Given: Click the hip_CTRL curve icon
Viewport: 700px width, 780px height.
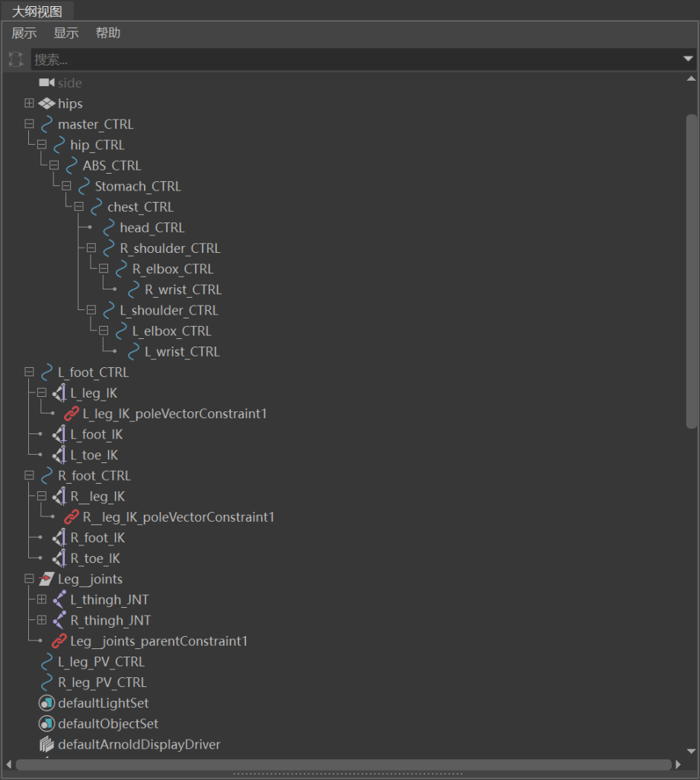Looking at the screenshot, I should pos(59,145).
